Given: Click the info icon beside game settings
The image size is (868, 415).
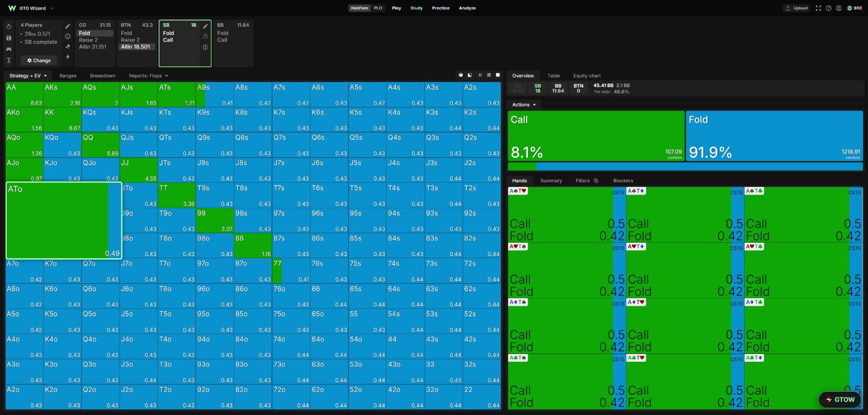Looking at the screenshot, I should [x=68, y=37].
